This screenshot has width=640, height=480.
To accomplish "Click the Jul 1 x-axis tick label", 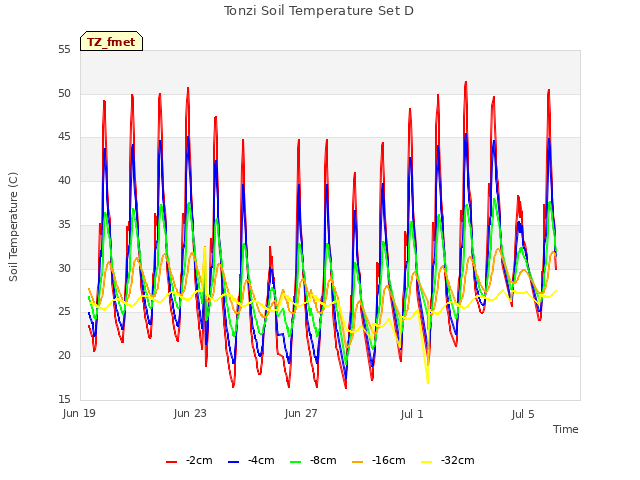I will (x=412, y=414).
